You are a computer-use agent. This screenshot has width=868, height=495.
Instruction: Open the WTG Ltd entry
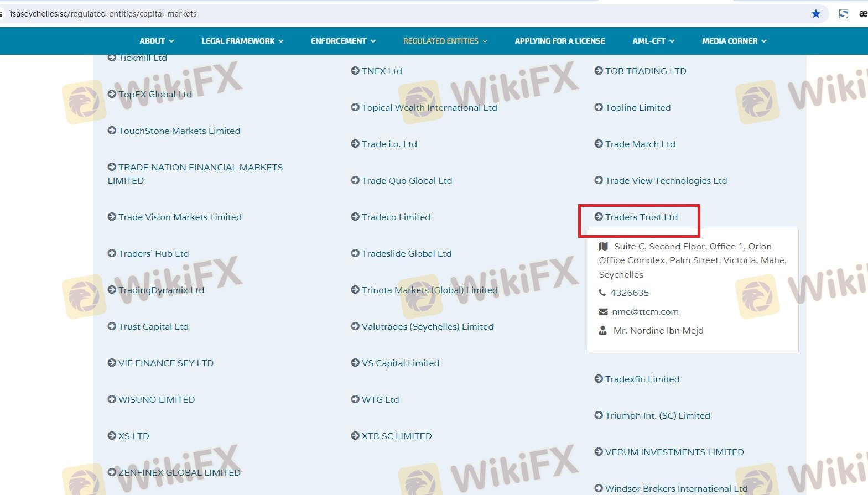click(380, 399)
